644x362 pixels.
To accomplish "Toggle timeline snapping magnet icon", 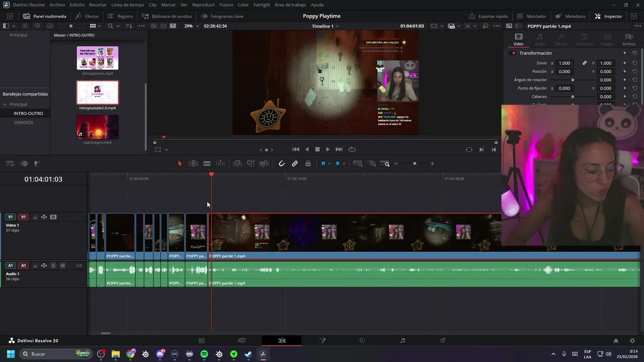I will click(282, 163).
